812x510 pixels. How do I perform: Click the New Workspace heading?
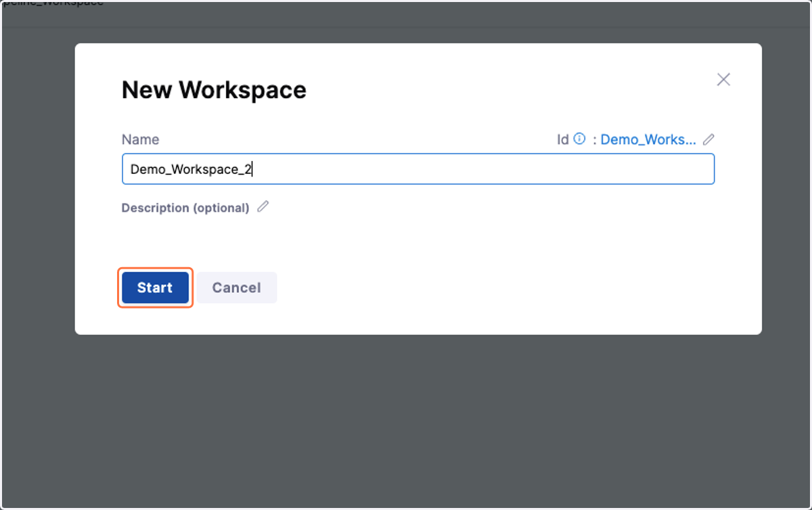[214, 89]
